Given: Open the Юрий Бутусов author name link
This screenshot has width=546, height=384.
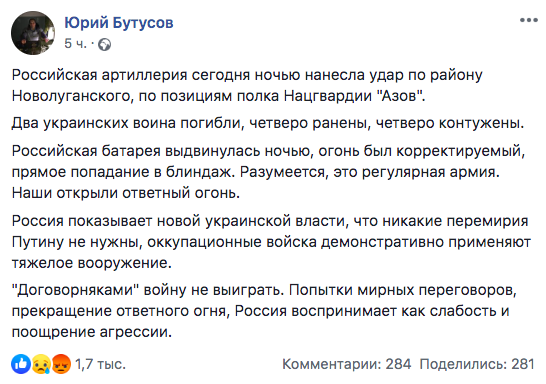Looking at the screenshot, I should (x=119, y=23).
